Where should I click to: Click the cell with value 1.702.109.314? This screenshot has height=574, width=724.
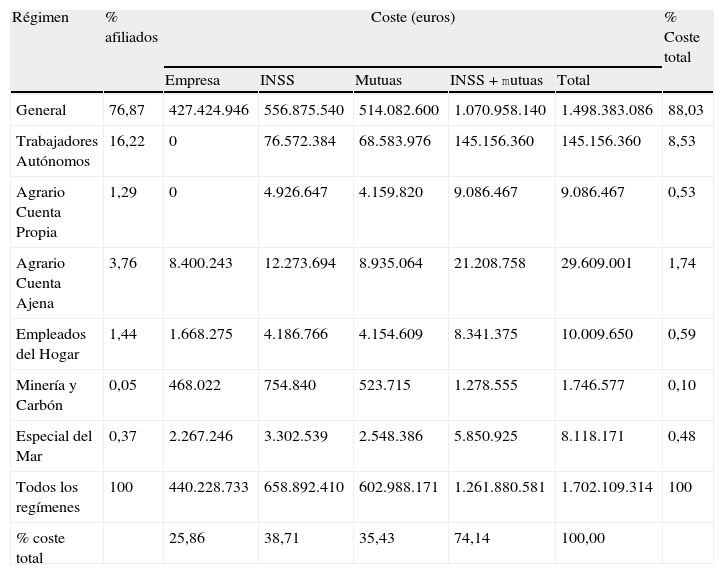(607, 487)
